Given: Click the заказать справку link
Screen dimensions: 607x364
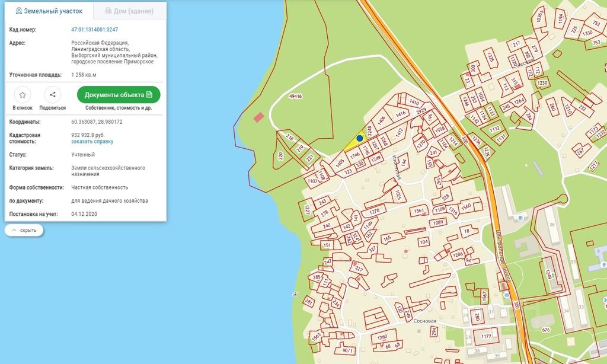Looking at the screenshot, I should [92, 141].
